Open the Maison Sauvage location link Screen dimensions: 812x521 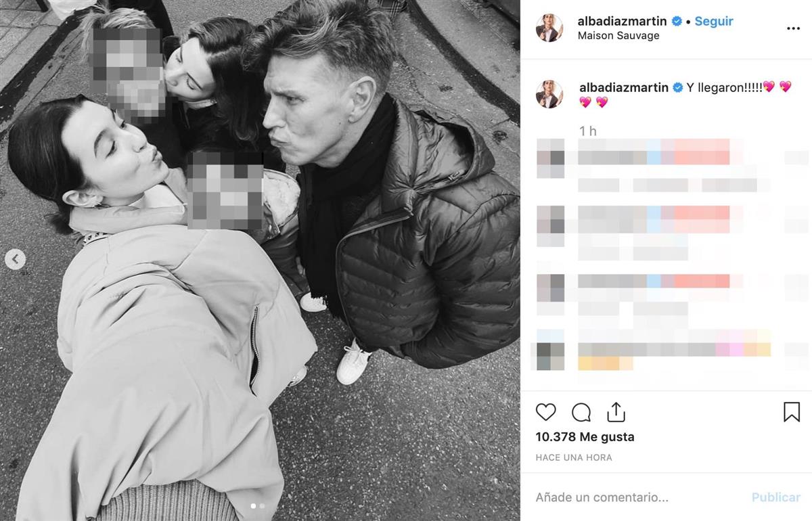point(618,36)
